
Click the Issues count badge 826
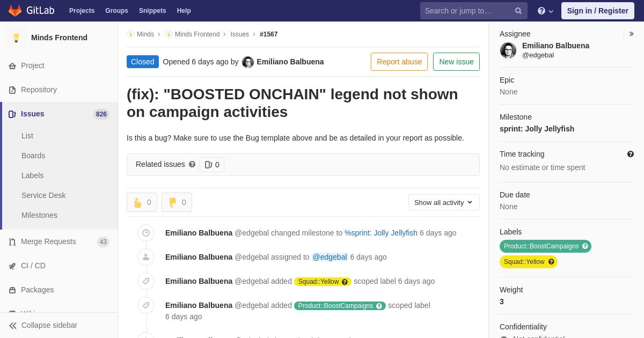point(101,114)
